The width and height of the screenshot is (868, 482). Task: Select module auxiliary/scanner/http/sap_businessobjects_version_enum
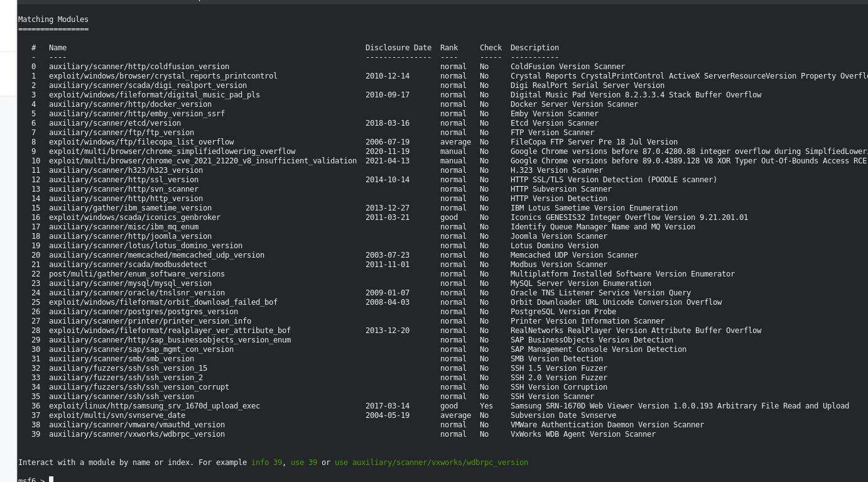[x=170, y=340]
